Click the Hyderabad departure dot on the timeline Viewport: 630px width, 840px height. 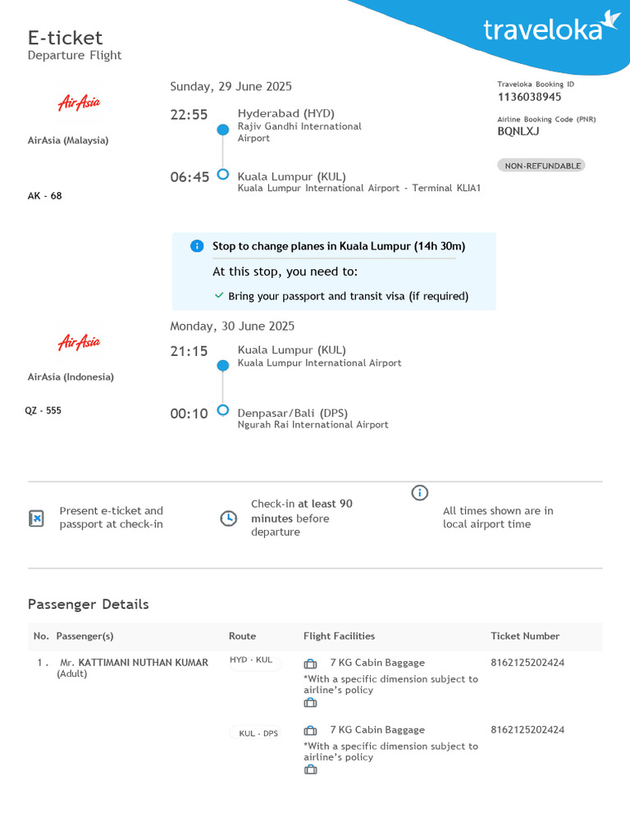tap(222, 130)
